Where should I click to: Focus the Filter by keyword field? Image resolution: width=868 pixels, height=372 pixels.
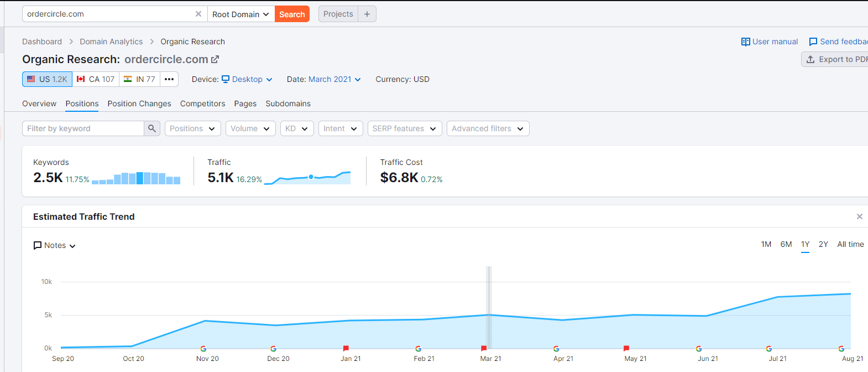point(83,128)
